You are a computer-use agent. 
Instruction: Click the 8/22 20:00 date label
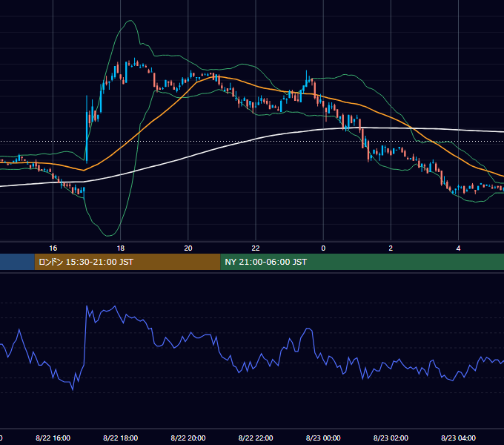188,438
